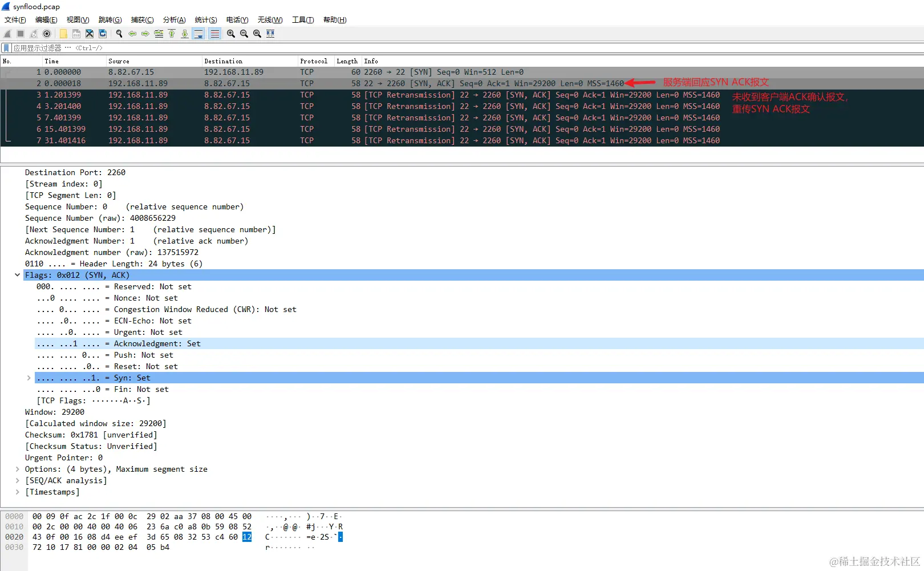Sort by Info column header
Viewport: 924px width, 571px height.
click(643, 61)
